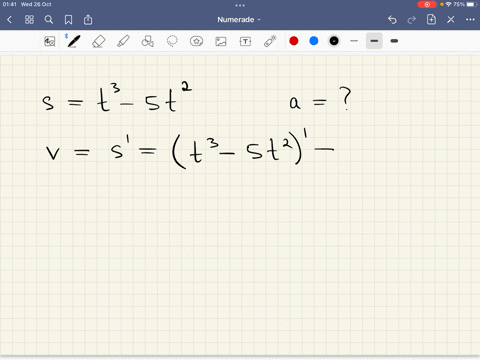Choose the blue pen color
The image size is (480, 360).
tap(314, 41)
